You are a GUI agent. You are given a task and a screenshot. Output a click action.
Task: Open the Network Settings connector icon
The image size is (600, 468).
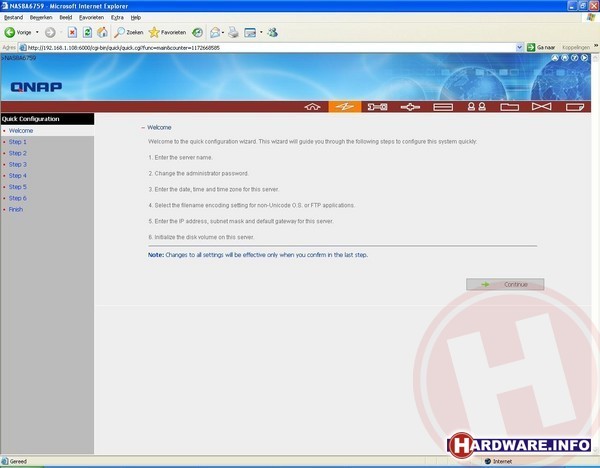pyautogui.click(x=410, y=107)
